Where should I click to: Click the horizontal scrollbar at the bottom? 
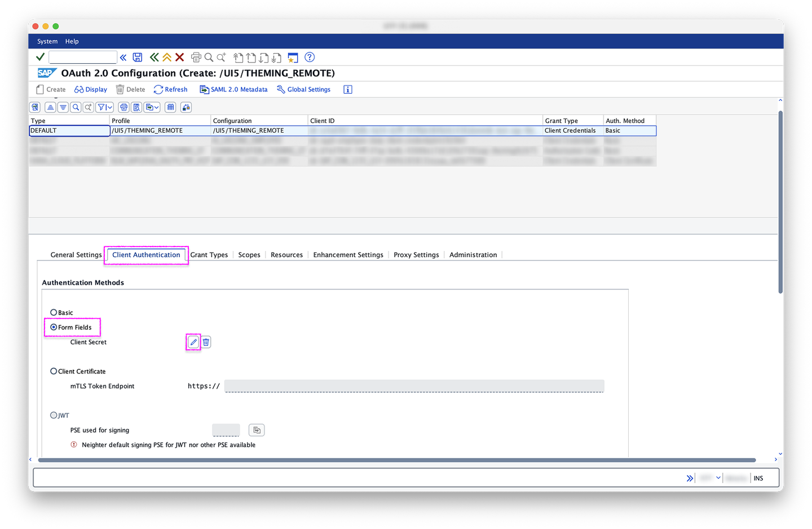(396, 460)
